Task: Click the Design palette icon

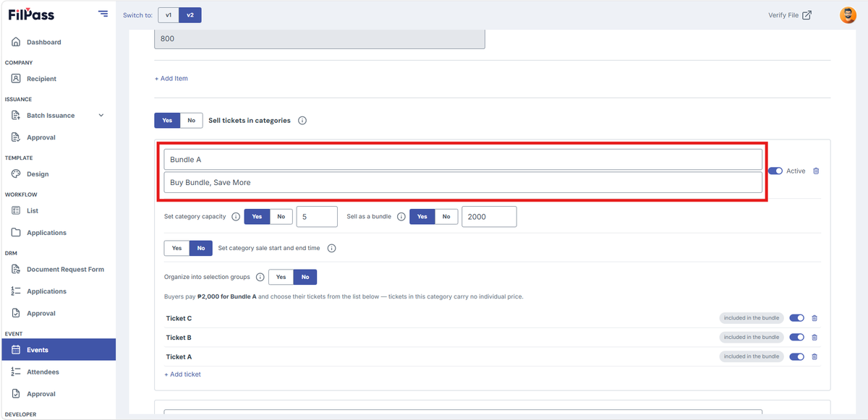Action: coord(16,173)
